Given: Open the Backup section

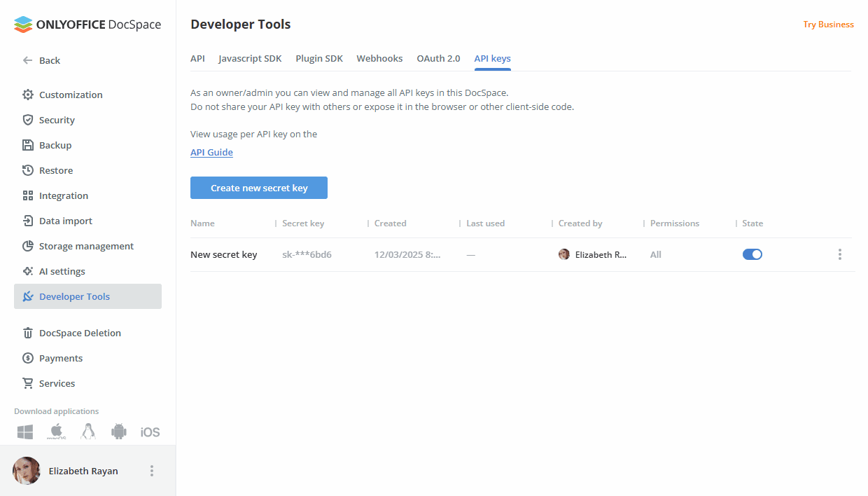Looking at the screenshot, I should pos(55,145).
